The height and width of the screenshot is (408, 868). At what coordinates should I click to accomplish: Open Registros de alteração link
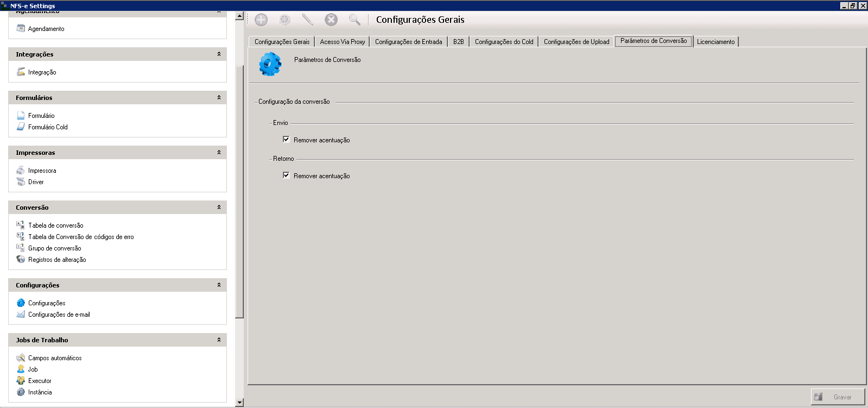[x=57, y=260]
